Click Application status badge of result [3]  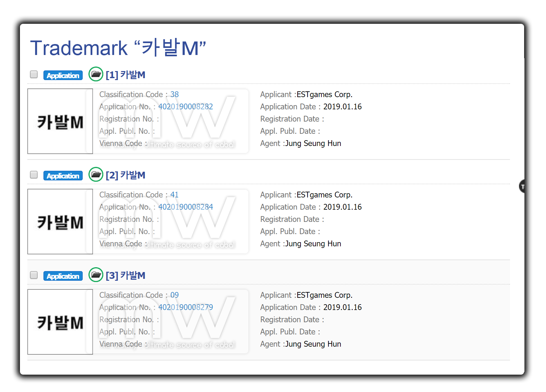(x=63, y=276)
